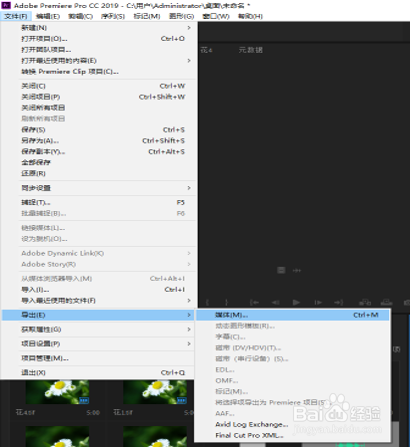This screenshot has height=447, width=410.
Task: Select Final Cut Pro XML... export option
Action: click(x=292, y=435)
